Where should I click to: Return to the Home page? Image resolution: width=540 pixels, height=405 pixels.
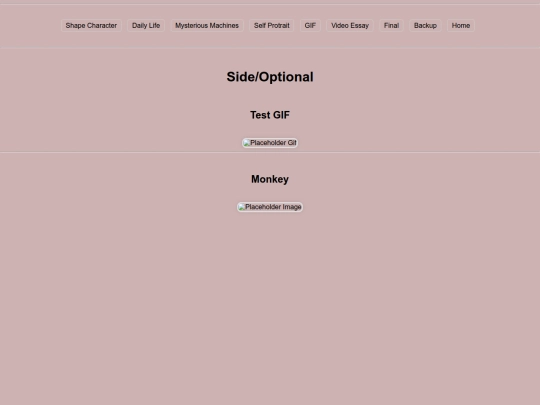(x=461, y=25)
